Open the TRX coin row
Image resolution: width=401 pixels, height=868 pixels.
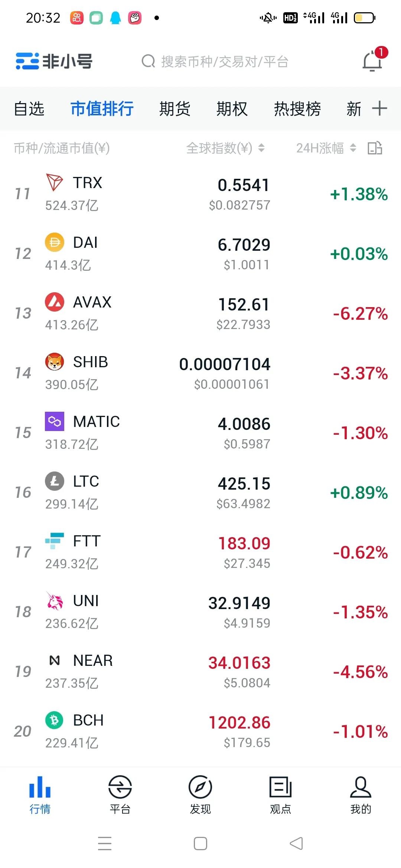click(200, 194)
